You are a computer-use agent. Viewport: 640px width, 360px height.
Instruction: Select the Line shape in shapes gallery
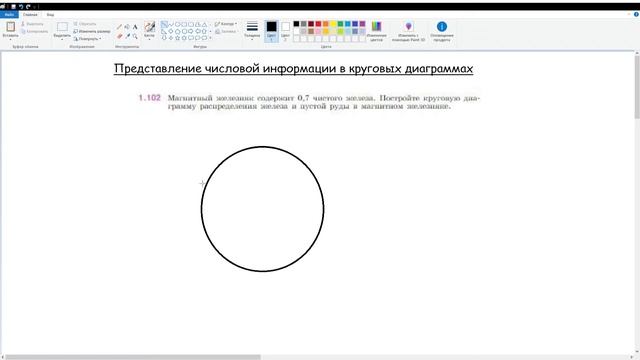click(x=164, y=24)
